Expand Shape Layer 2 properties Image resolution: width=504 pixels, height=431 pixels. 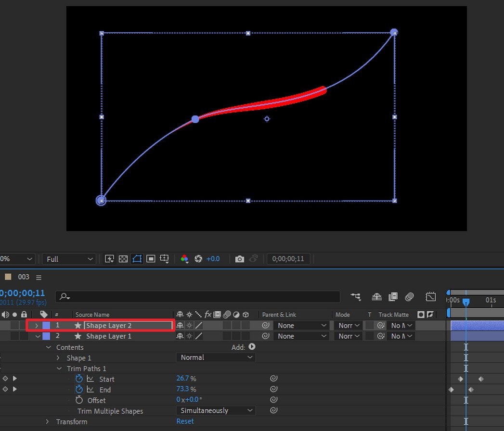37,326
